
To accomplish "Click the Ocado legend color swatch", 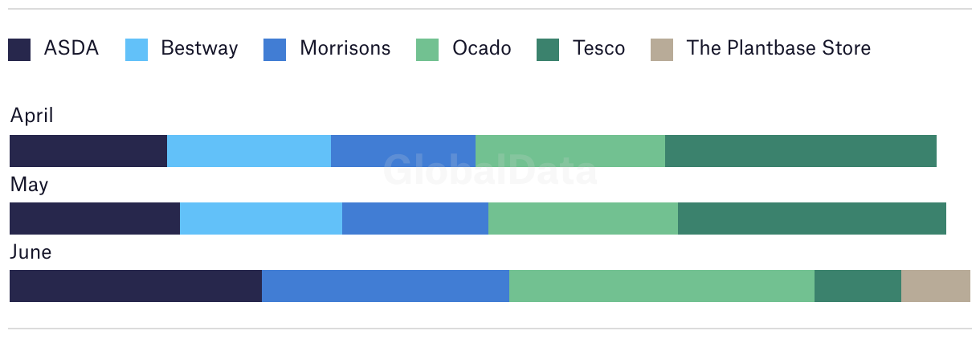I will click(x=427, y=50).
